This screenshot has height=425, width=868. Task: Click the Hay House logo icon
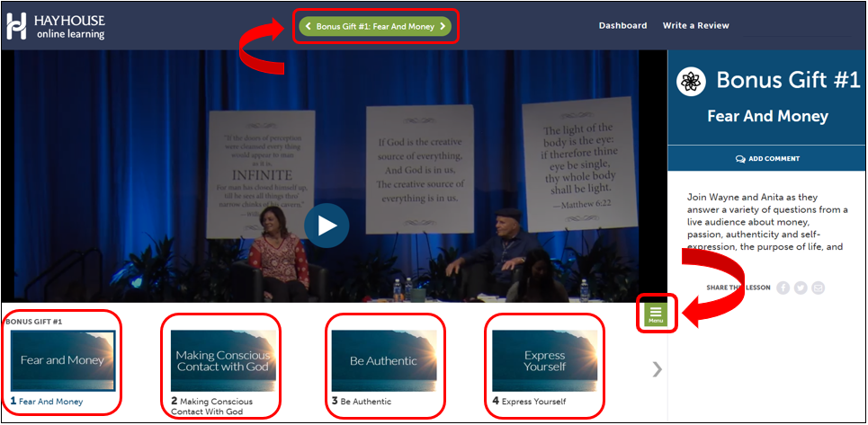pyautogui.click(x=16, y=26)
